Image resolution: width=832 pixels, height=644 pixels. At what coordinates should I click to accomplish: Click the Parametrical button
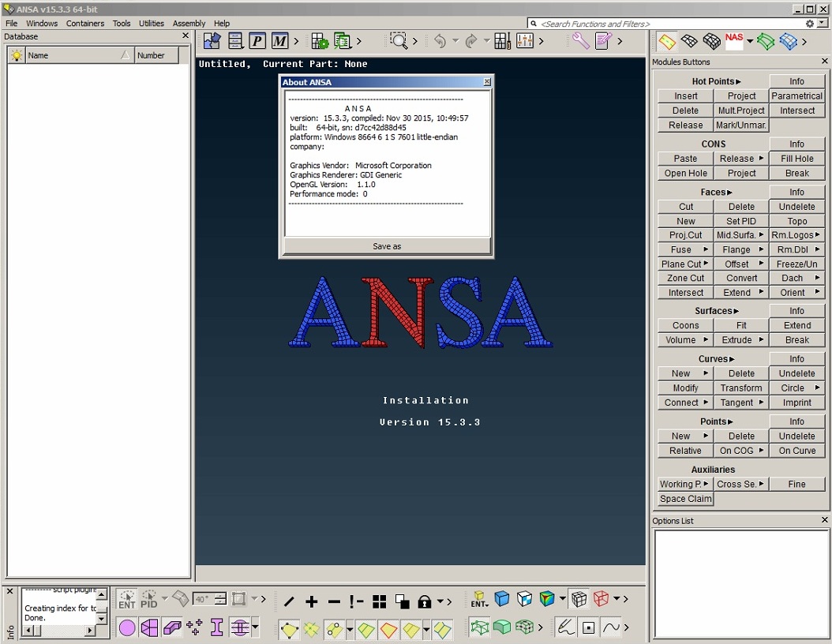point(796,96)
